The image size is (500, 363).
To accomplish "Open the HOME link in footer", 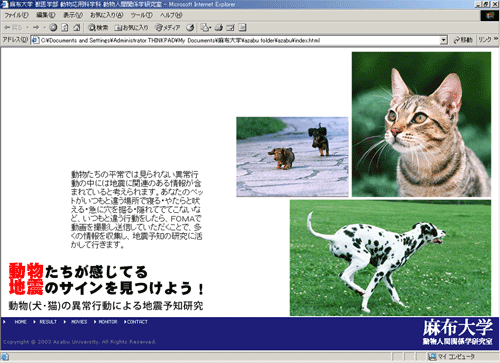I will [x=20, y=322].
